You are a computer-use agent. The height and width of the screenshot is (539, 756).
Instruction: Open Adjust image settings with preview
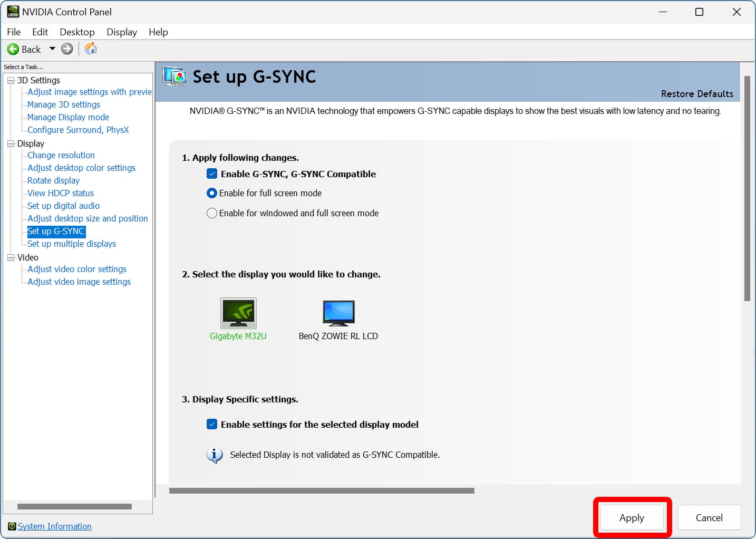[90, 92]
